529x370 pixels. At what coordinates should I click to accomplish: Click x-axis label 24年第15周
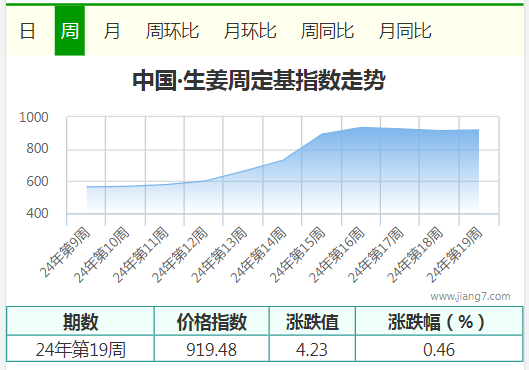click(x=297, y=255)
